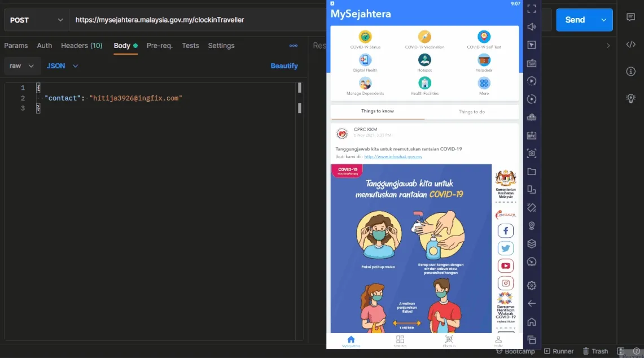
Task: Click the emulator volume speaker icon
Action: point(532,27)
